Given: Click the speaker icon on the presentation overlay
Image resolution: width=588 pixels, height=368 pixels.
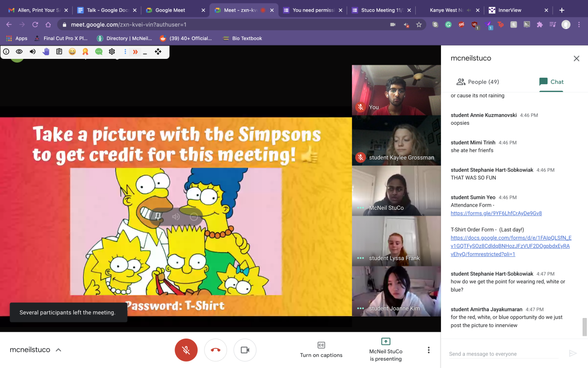Looking at the screenshot, I should click(x=176, y=217).
